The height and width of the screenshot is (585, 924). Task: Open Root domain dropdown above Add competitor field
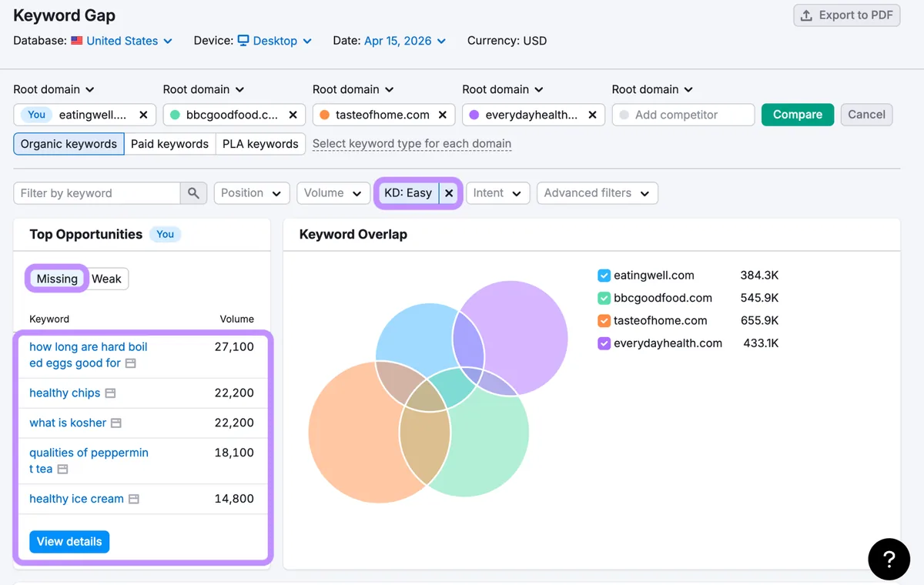[x=652, y=89]
